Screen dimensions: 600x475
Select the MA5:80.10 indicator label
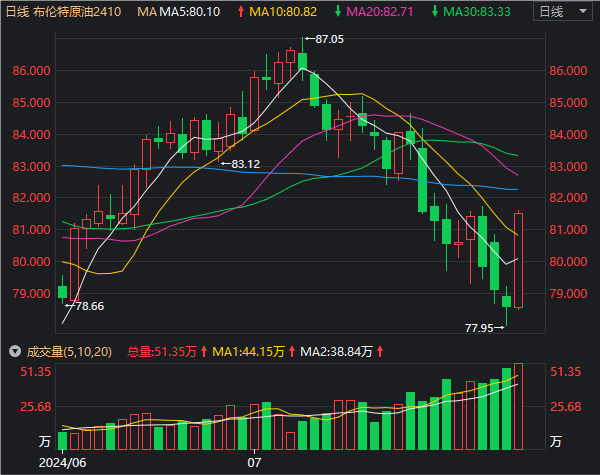pos(189,12)
